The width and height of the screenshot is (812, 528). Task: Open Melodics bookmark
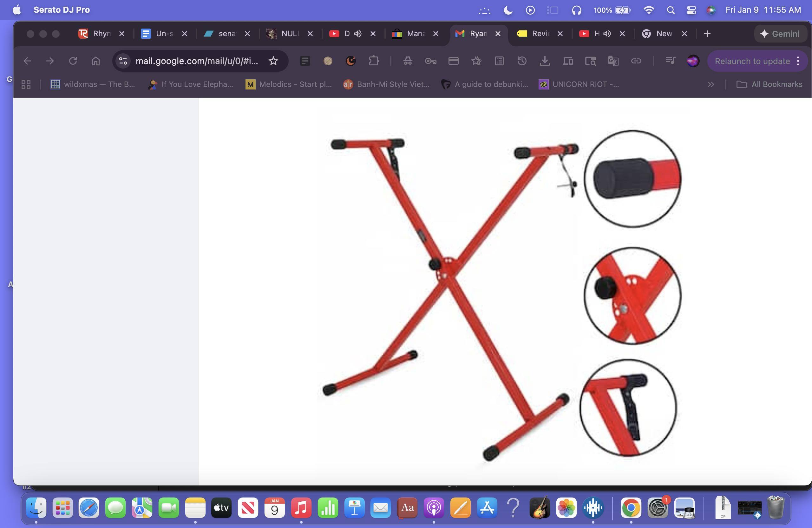[289, 84]
